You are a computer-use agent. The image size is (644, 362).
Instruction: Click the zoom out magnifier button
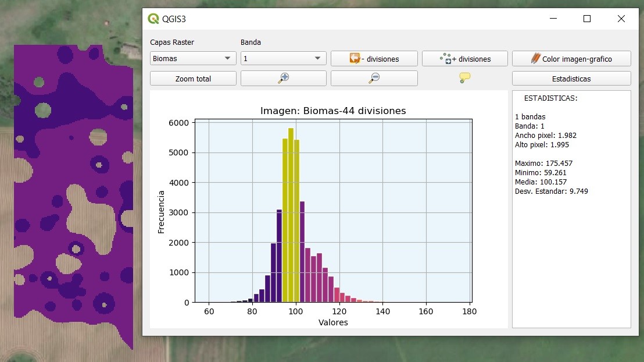(x=374, y=78)
